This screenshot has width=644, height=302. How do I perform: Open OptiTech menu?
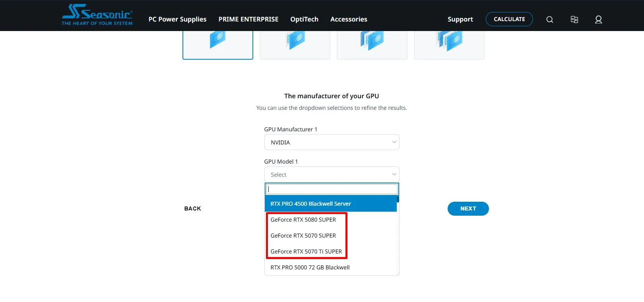305,19
